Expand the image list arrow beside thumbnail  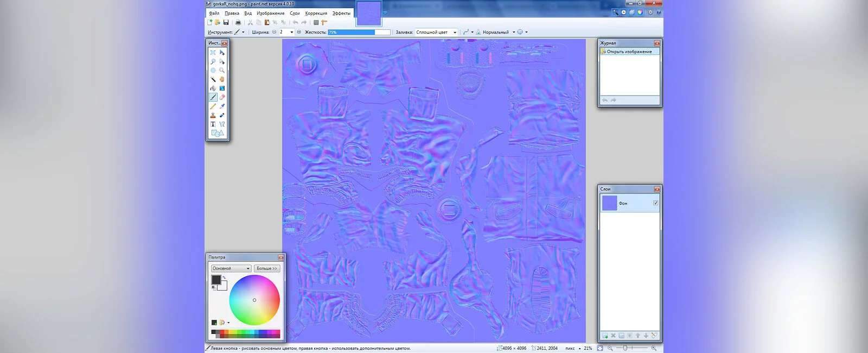(x=385, y=13)
